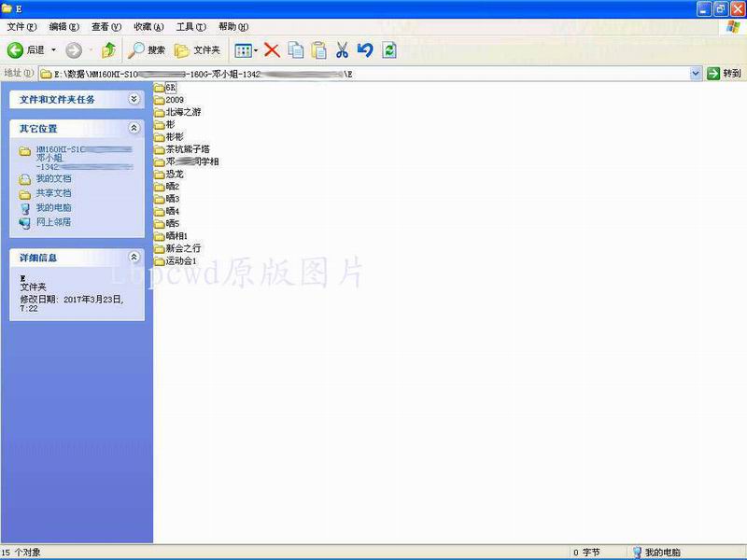Collapse the 其它位置 panel

pos(134,128)
